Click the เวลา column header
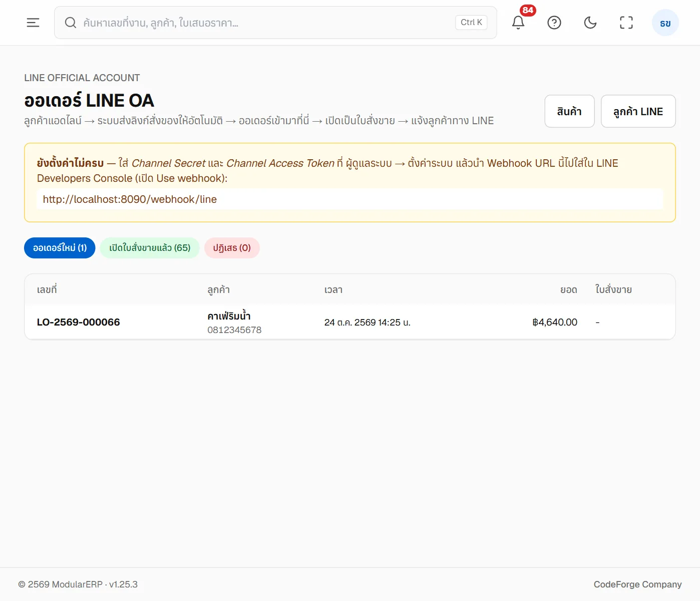Image resolution: width=700 pixels, height=601 pixels. 333,289
